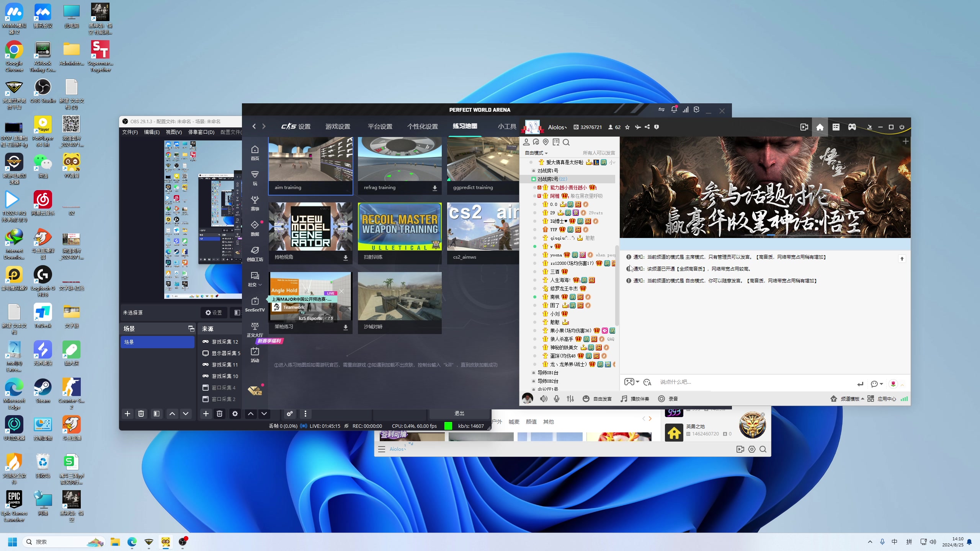Click the 设置 button under OBS preview

coord(214,313)
